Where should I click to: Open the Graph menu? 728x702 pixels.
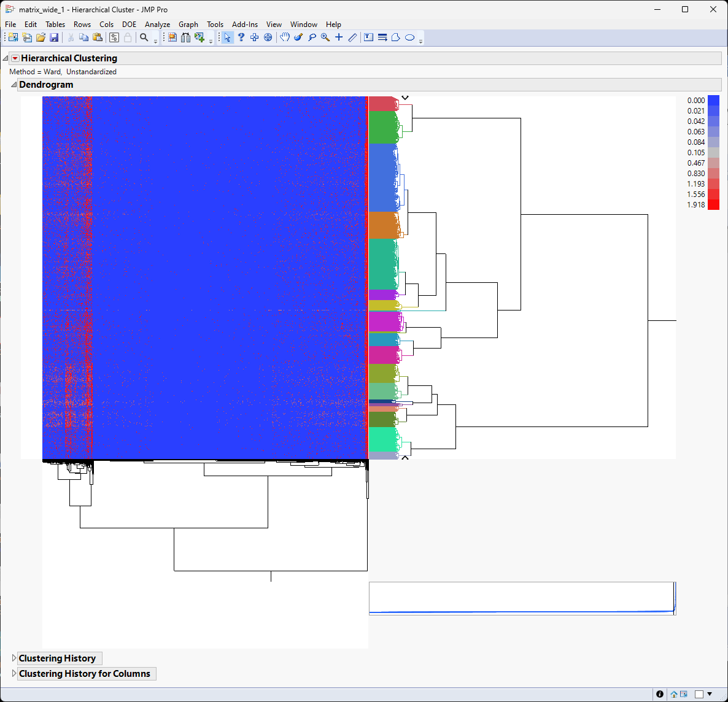coord(188,25)
